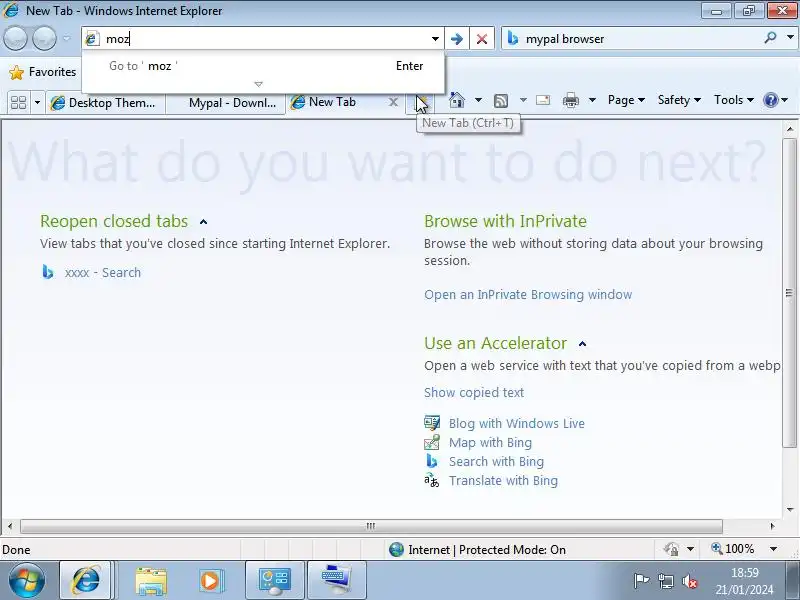Click the Action Center flag tray icon
The height and width of the screenshot is (600, 800).
coord(641,581)
